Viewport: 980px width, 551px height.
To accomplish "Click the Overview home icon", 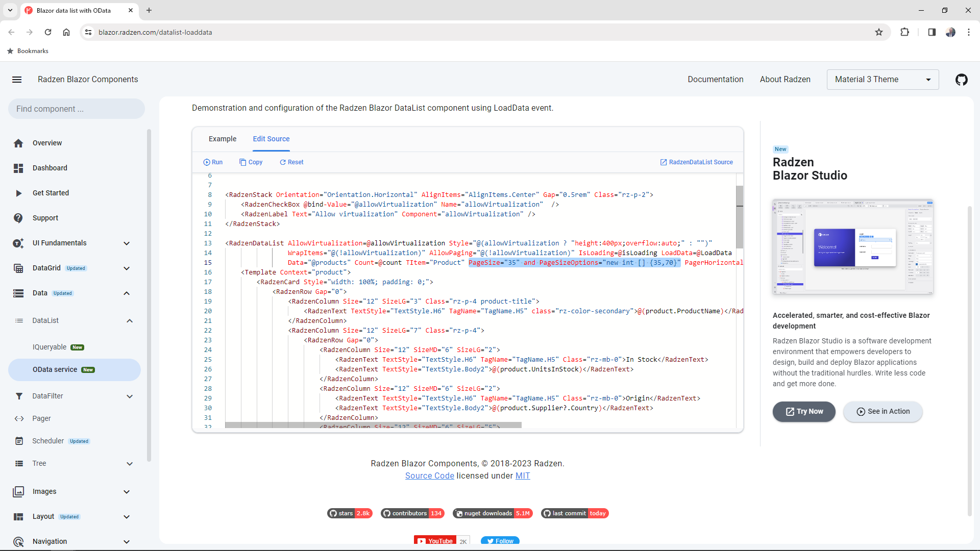I will (18, 143).
